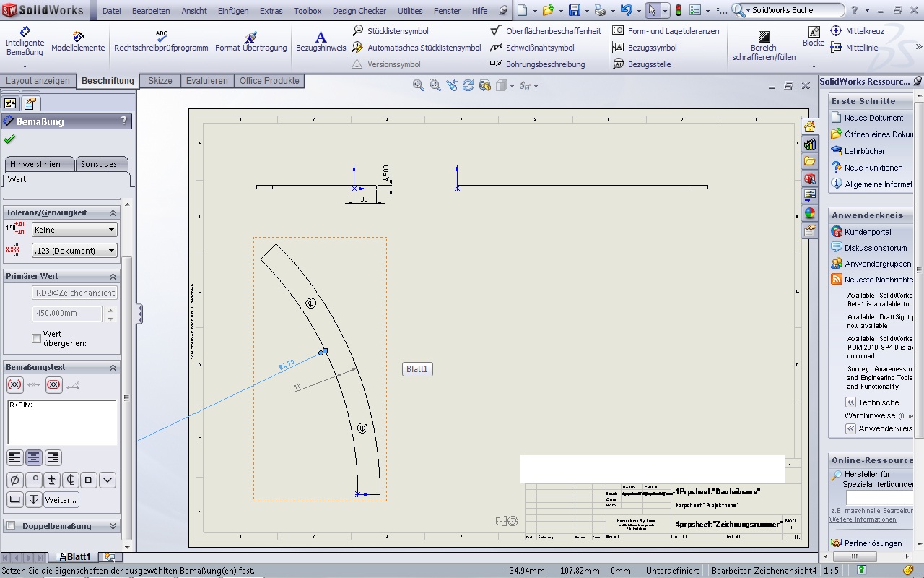Tick the Doppelbemaßung checkbox
Image resolution: width=924 pixels, height=578 pixels.
pos(11,526)
